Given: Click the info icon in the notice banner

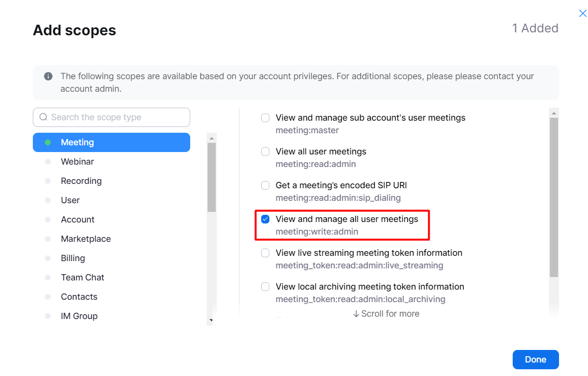Looking at the screenshot, I should point(48,76).
